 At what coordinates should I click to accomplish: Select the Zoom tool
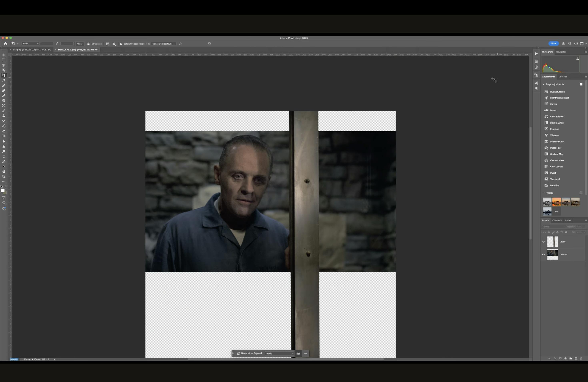(x=4, y=177)
